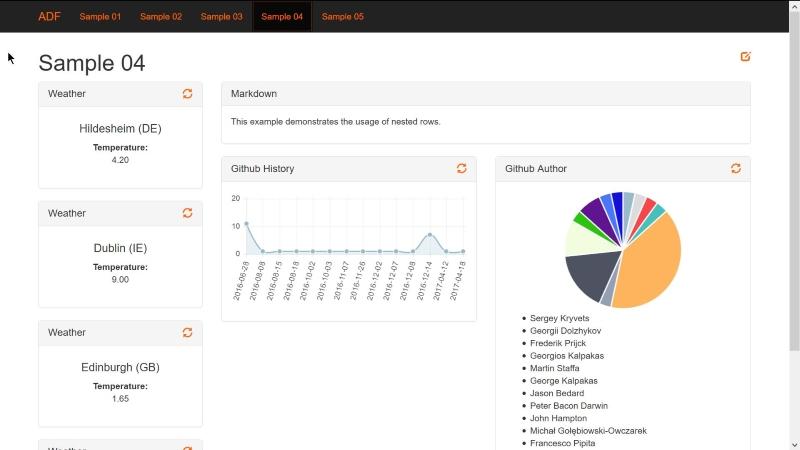
Task: Reload the Edinburgh weather widget
Action: click(187, 333)
